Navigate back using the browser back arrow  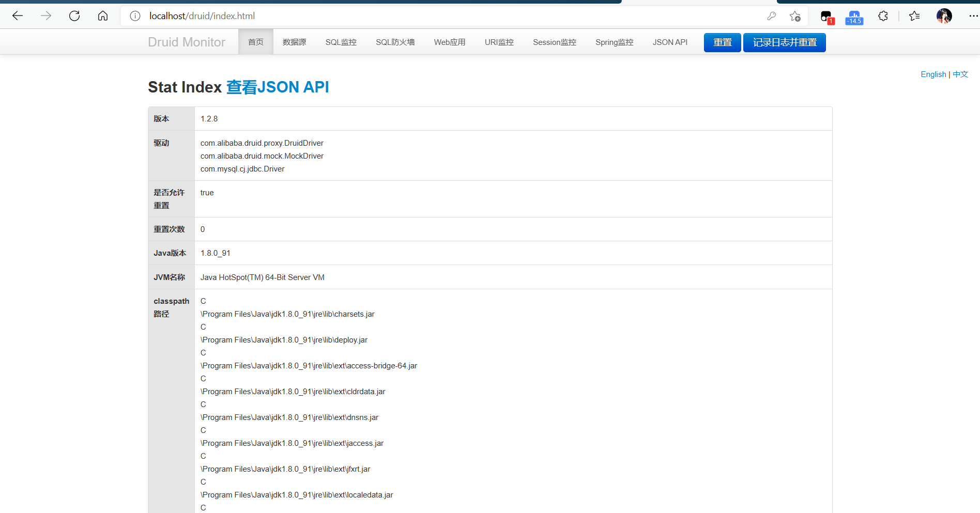coord(18,15)
